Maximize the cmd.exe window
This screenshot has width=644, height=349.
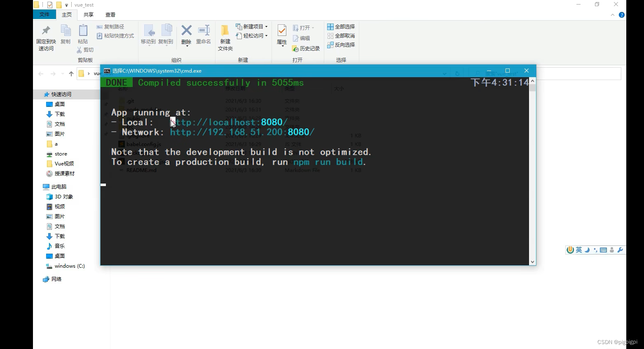pyautogui.click(x=508, y=71)
